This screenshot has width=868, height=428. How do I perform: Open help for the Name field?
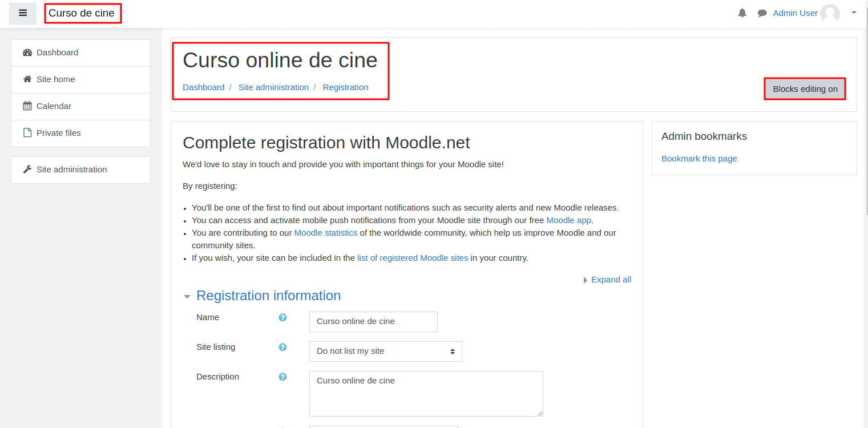282,317
